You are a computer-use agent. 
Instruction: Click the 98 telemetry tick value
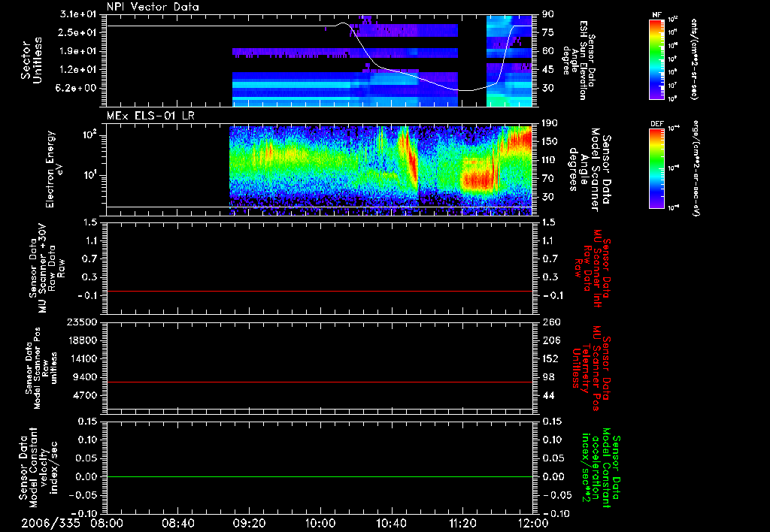point(548,377)
